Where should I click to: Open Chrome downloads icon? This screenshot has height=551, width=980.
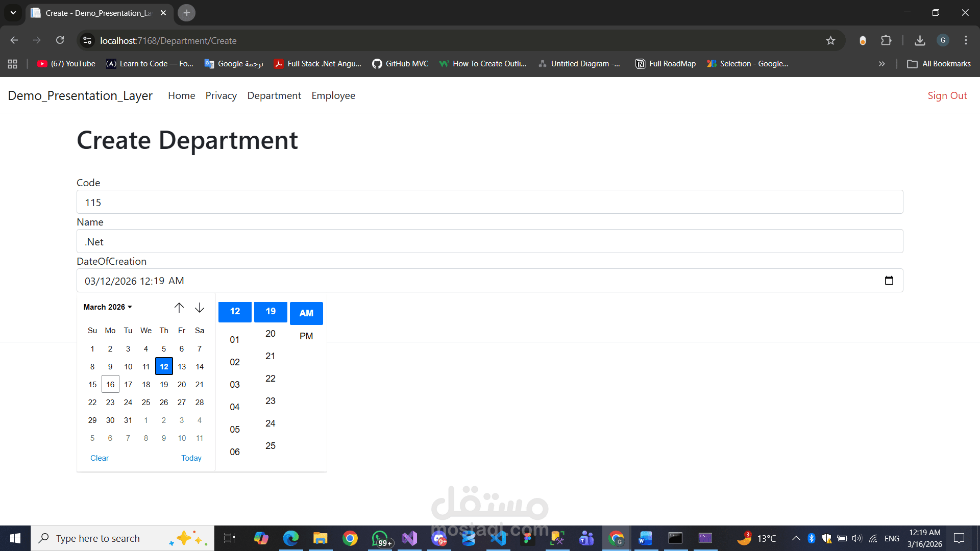pos(920,41)
